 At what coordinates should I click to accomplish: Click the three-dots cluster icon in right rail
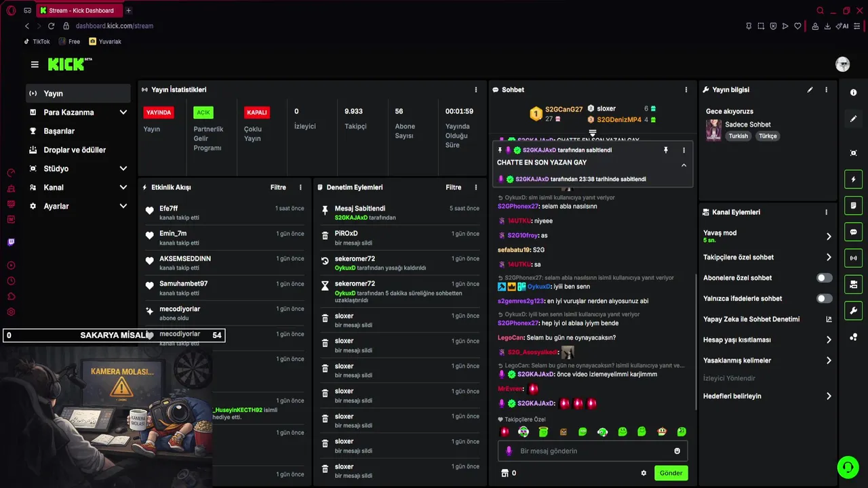(853, 337)
